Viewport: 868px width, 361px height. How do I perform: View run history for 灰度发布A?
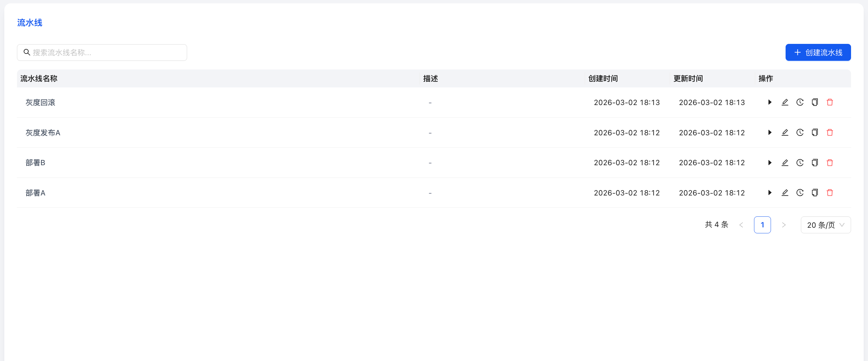[x=800, y=133]
